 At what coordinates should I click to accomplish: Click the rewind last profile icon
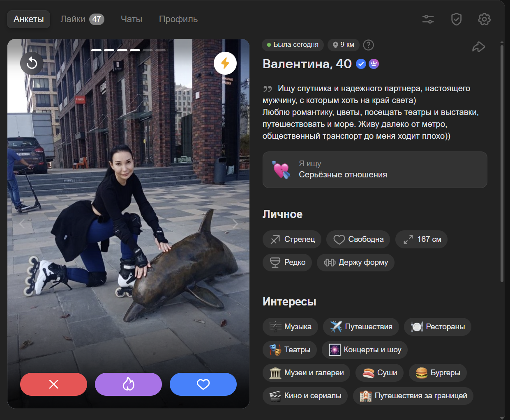click(x=32, y=63)
